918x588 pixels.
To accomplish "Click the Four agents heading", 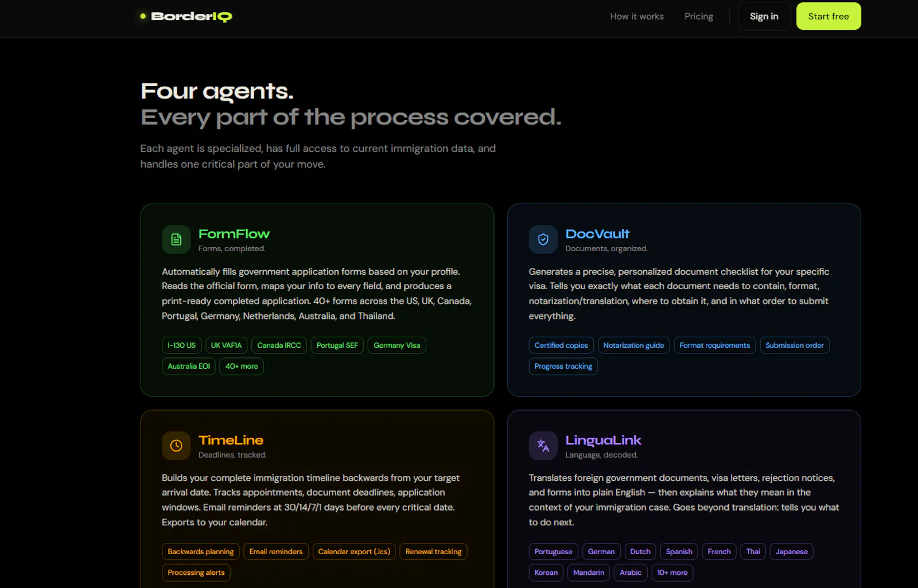I will tap(217, 91).
